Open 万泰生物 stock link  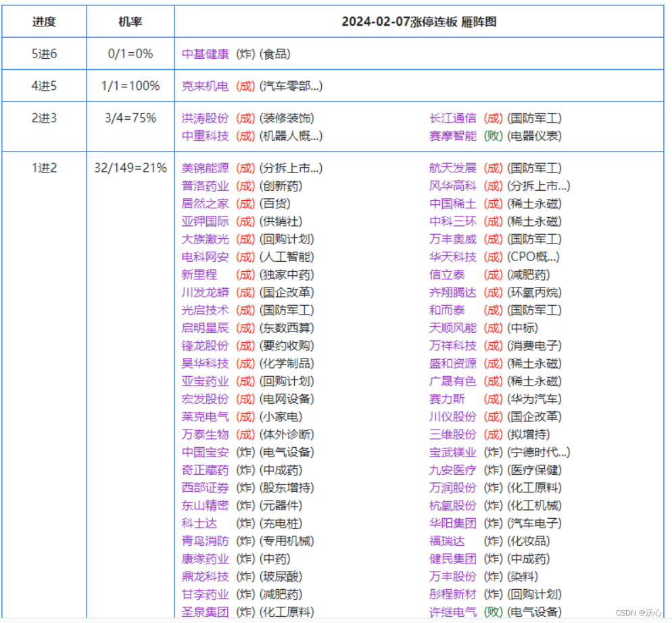click(206, 435)
